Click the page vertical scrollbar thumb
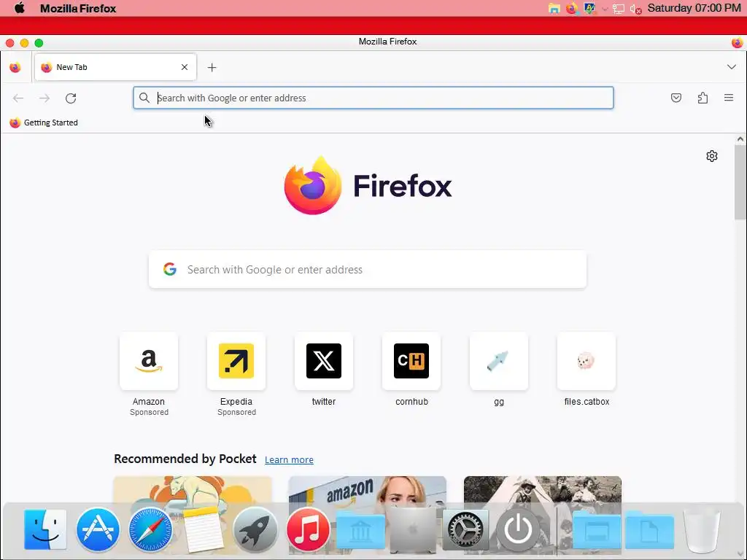Screen dimensions: 747x560 [x=740, y=182]
